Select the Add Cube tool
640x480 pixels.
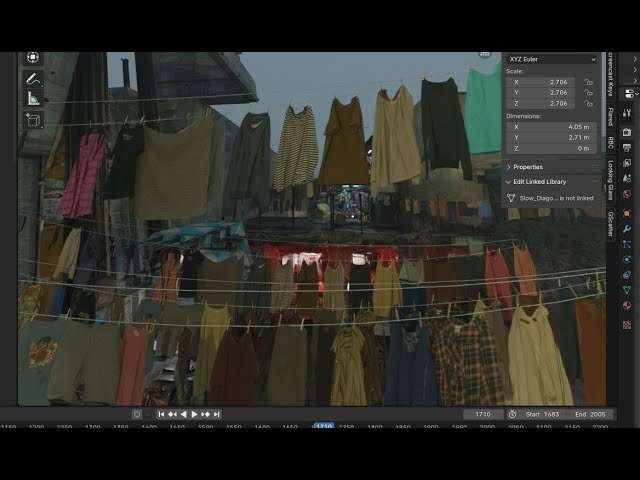click(33, 119)
